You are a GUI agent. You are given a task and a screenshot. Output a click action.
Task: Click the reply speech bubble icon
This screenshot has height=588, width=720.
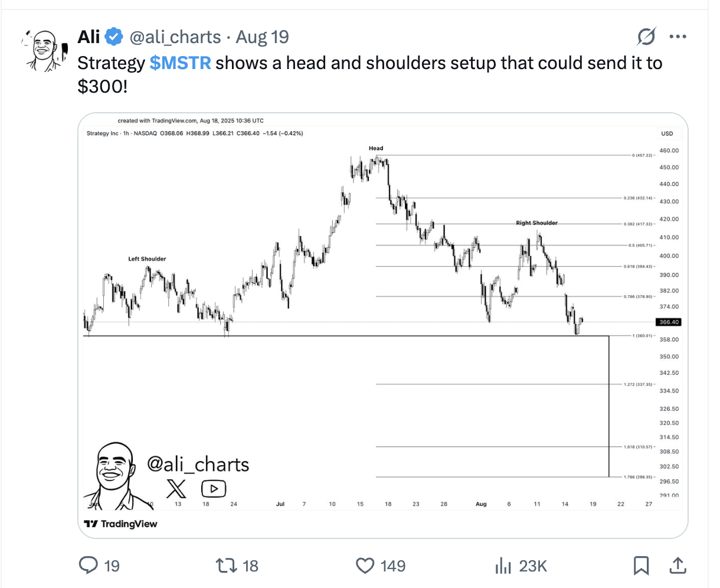coord(89,566)
